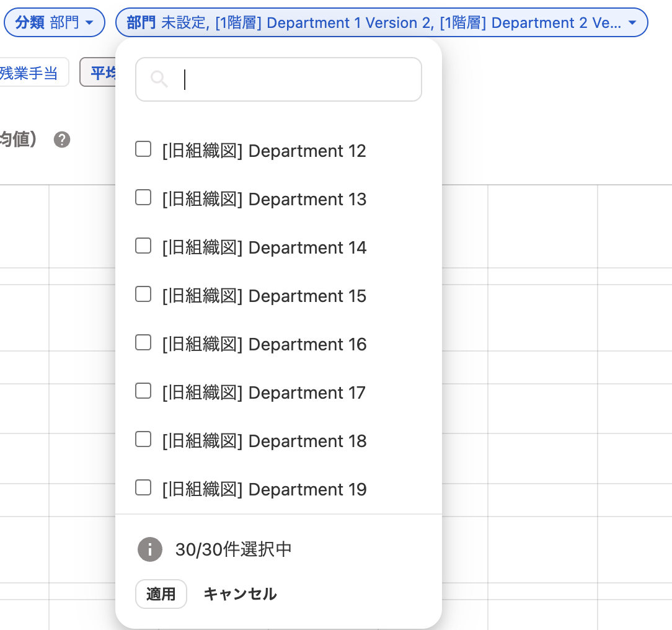
Task: Check [旧組織図] Department 18
Action: coord(143,440)
